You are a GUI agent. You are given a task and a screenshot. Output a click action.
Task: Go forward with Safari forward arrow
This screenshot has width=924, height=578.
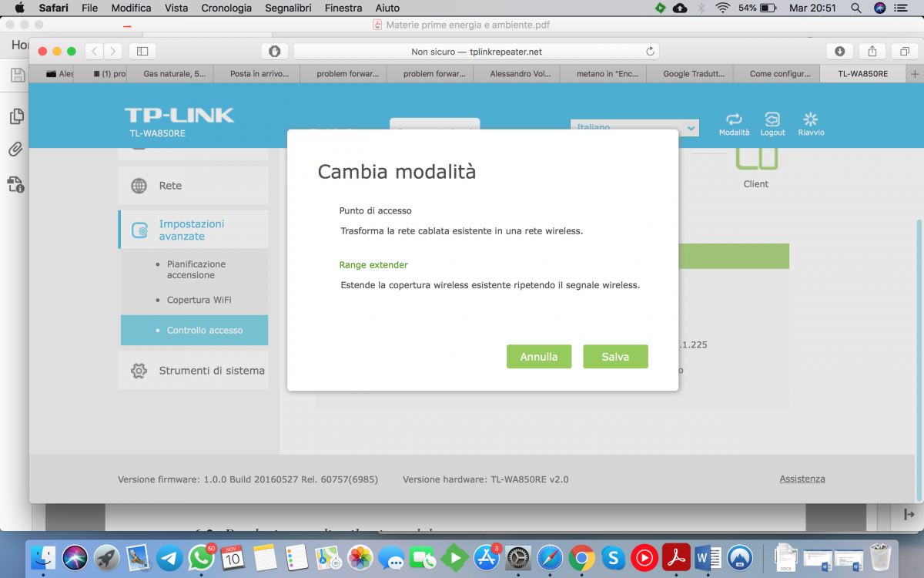[113, 51]
